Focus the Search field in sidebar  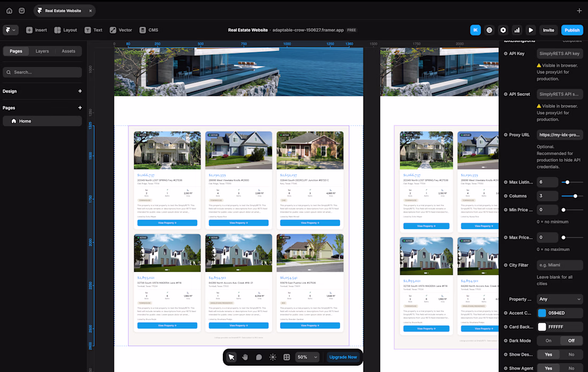(x=42, y=72)
